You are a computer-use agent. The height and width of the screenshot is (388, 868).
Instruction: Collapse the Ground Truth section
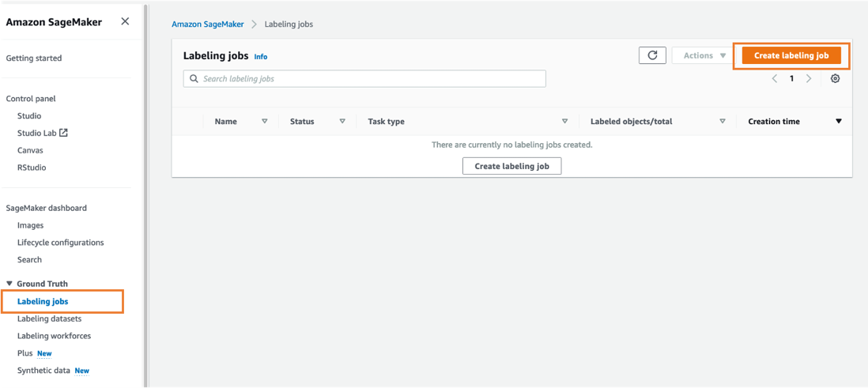point(9,284)
